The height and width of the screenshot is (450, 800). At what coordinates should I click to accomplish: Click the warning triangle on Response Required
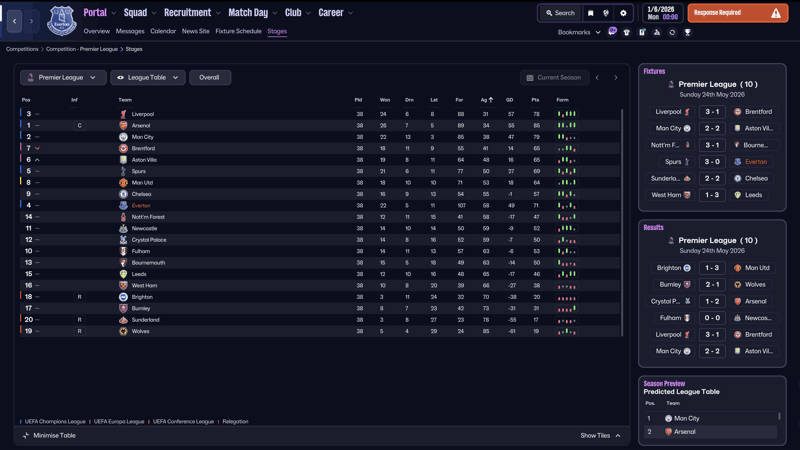click(x=776, y=13)
